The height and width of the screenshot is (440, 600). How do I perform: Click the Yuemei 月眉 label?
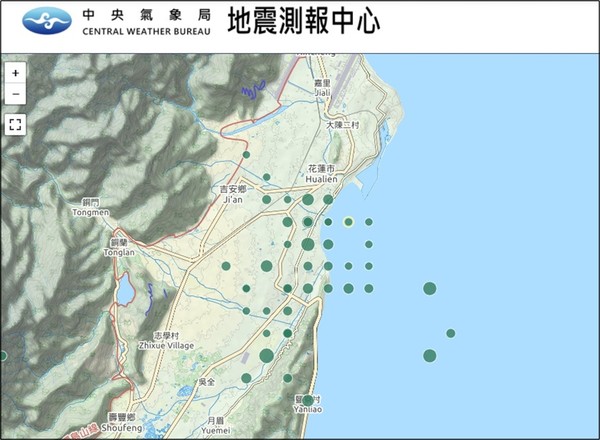tap(216, 425)
